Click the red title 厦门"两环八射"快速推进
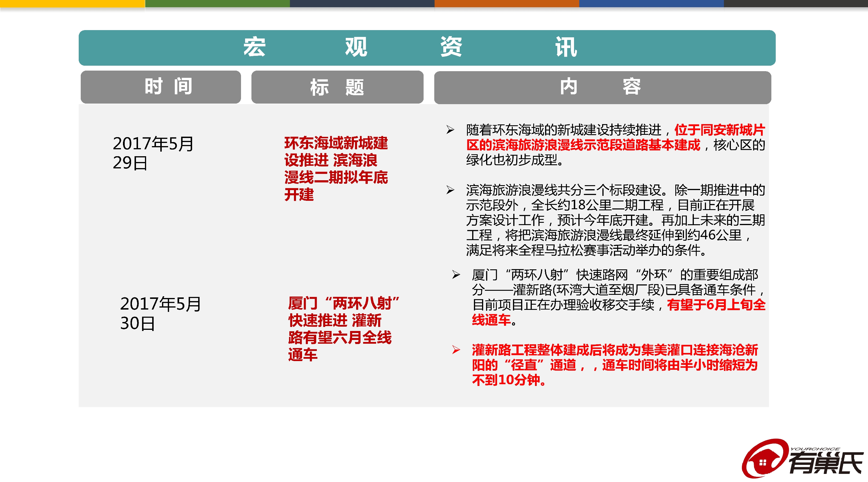 344,329
